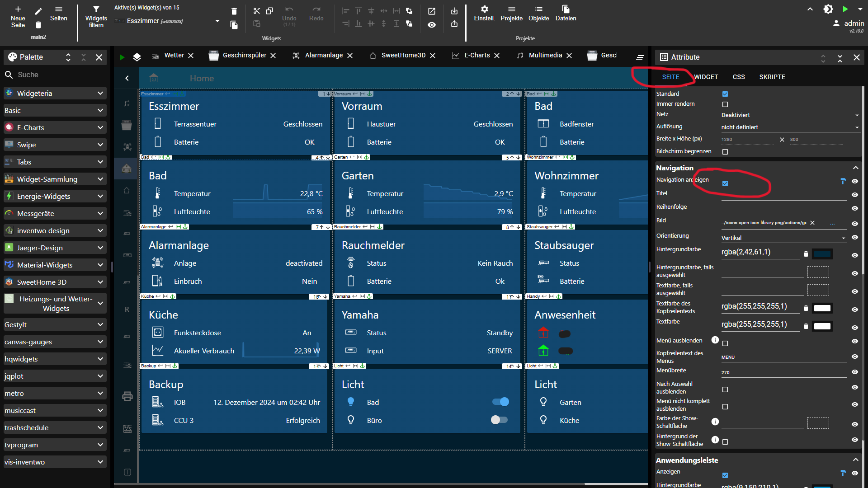Image resolution: width=868 pixels, height=488 pixels.
Task: Bring widget to front
Action: tap(409, 11)
